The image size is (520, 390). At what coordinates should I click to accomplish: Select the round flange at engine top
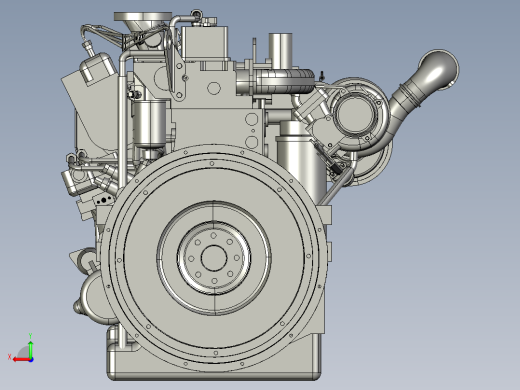143,16
